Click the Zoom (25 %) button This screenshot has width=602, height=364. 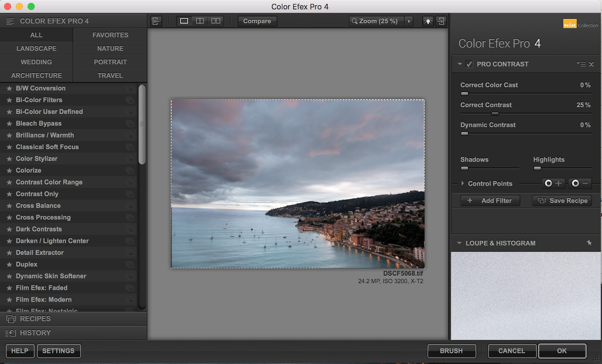pyautogui.click(x=377, y=21)
